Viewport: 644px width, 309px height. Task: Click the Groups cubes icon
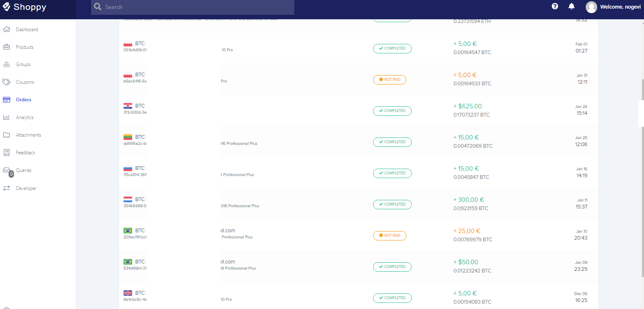coord(7,64)
